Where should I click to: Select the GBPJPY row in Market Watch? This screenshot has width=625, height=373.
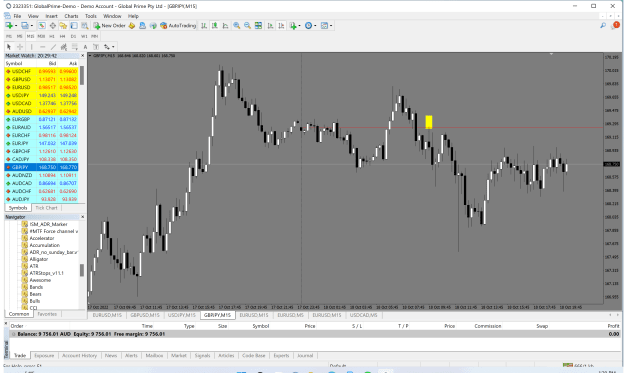click(41, 167)
